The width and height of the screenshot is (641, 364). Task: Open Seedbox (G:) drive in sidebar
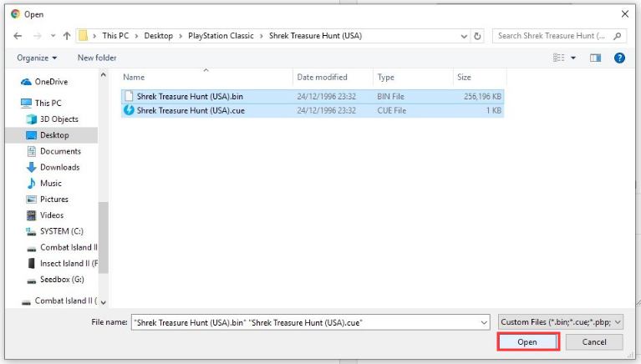pyautogui.click(x=62, y=280)
